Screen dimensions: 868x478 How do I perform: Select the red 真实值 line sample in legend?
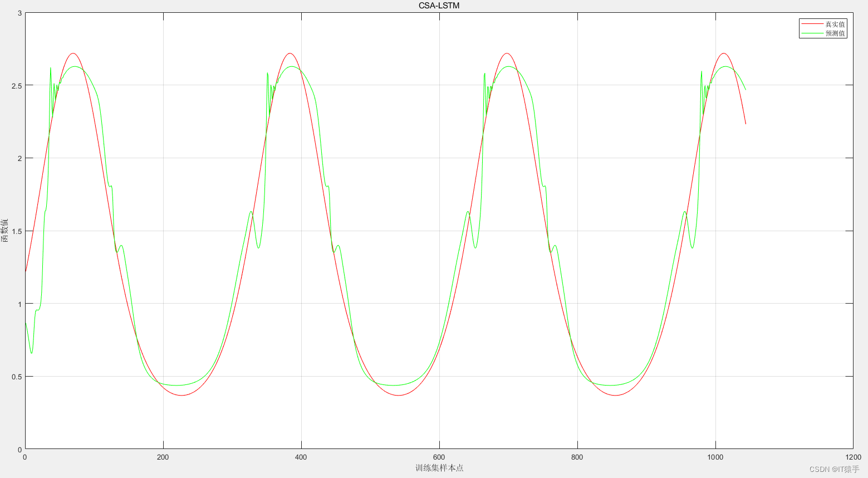813,23
